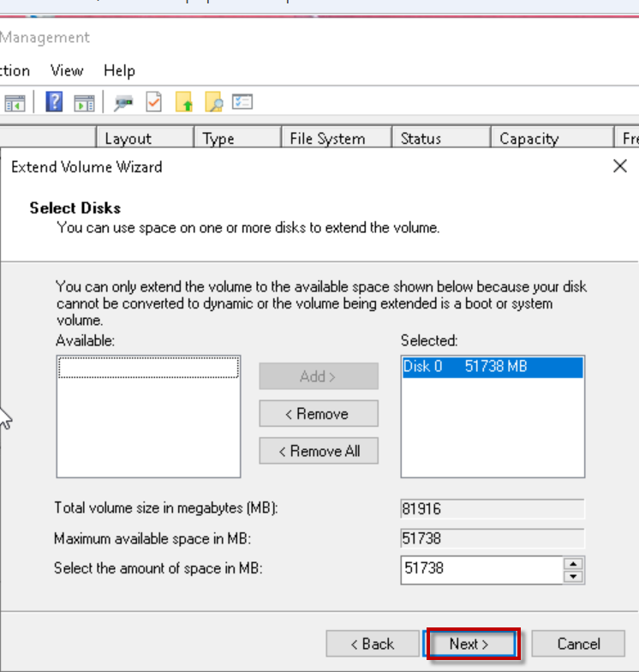
Task: Go back with the Back button
Action: tap(373, 644)
